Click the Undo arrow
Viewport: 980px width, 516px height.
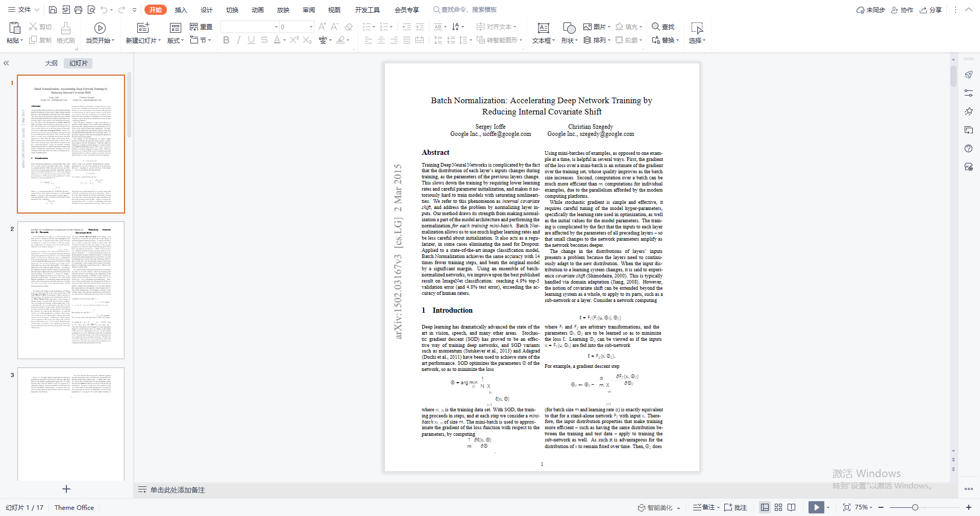click(x=104, y=10)
